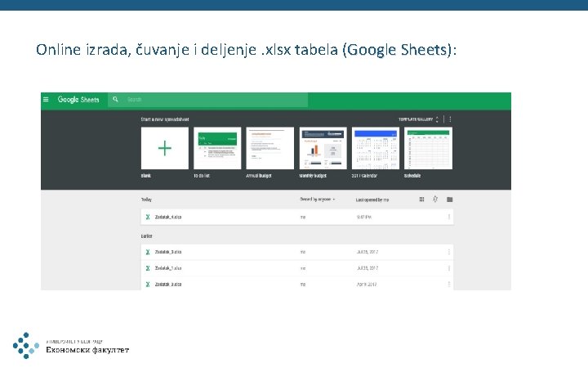Viewport: 588px width, 368px height.
Task: Focus the Search input field
Action: (x=208, y=100)
